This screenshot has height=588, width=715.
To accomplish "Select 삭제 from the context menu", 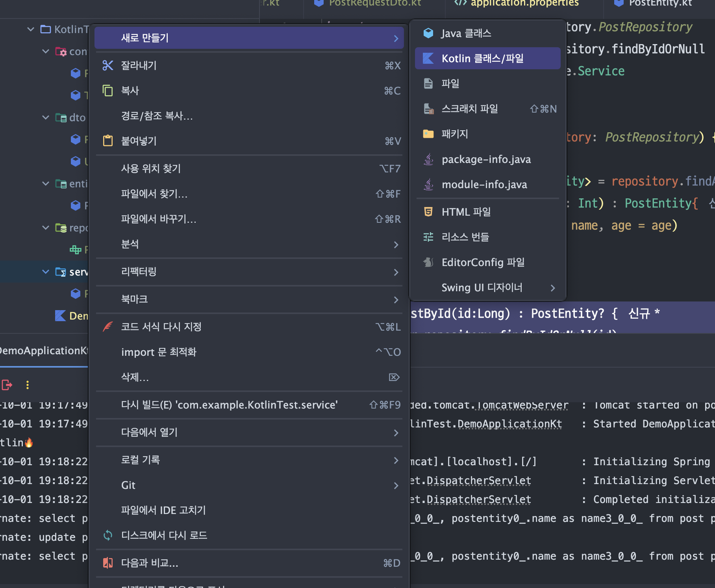I will click(249, 377).
